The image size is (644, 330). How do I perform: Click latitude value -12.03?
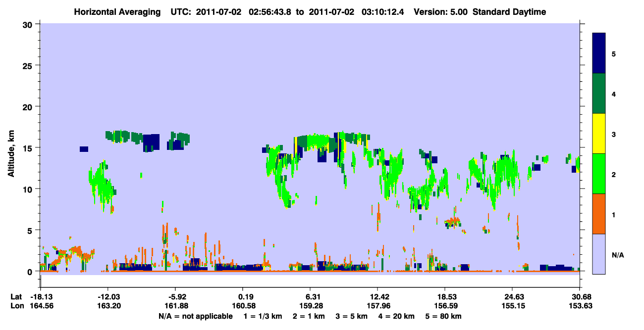107,297
